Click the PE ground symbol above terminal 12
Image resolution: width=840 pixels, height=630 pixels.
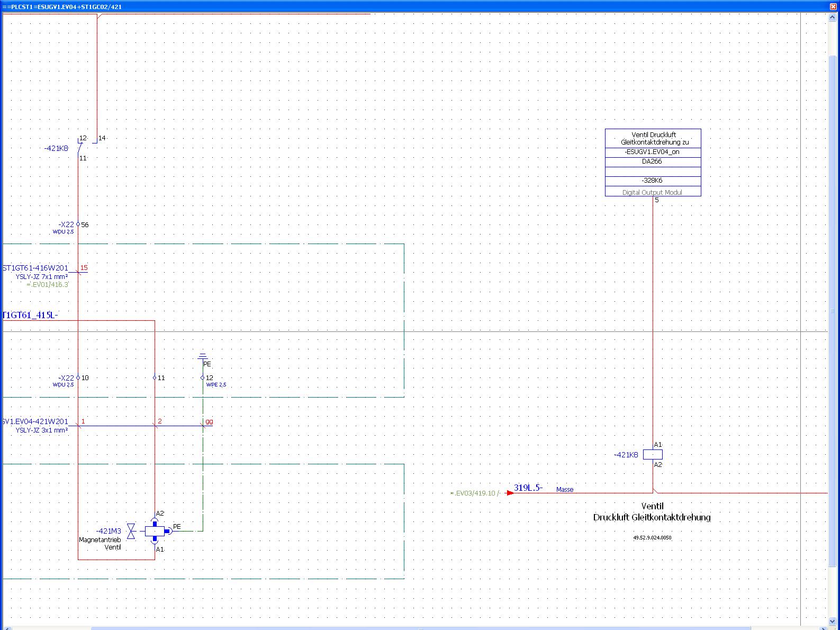point(203,356)
